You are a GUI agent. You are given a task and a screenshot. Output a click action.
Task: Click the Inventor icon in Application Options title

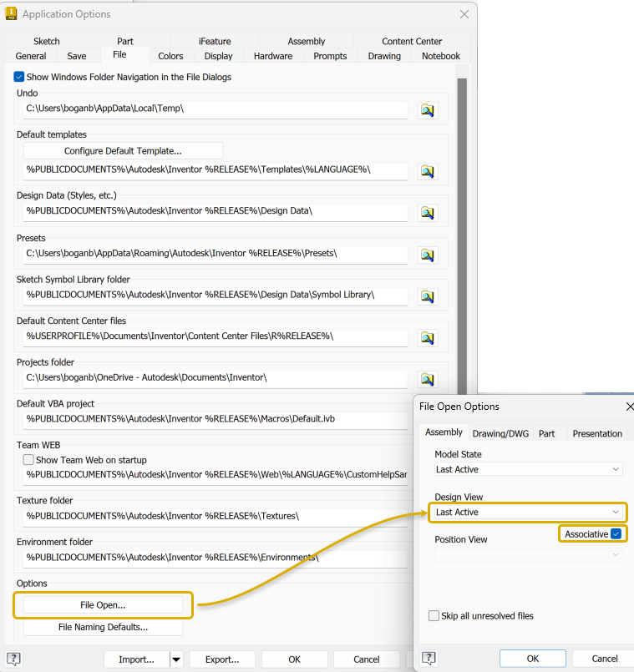coord(11,13)
